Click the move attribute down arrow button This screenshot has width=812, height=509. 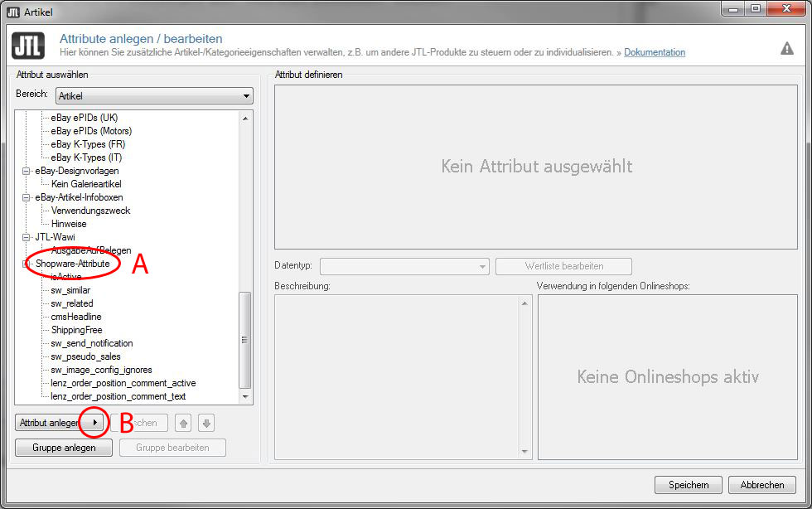[206, 424]
